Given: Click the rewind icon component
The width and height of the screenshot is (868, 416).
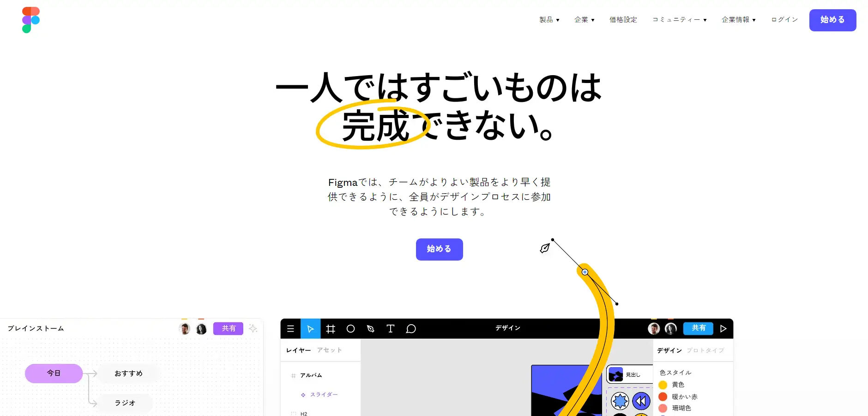Looking at the screenshot, I should click(641, 401).
